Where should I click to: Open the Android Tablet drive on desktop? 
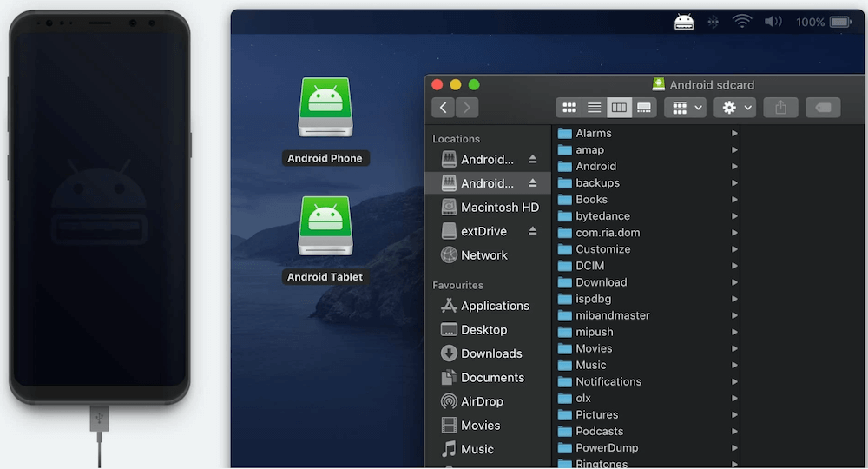(x=325, y=226)
